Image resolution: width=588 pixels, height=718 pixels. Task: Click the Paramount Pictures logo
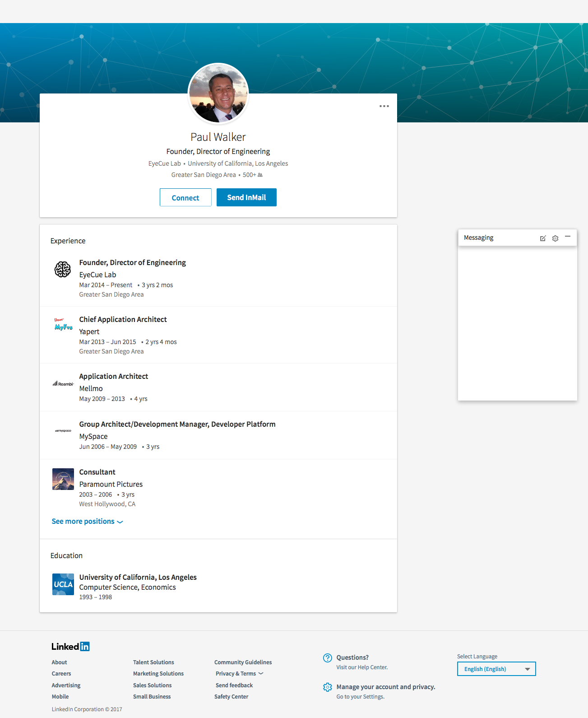click(63, 479)
